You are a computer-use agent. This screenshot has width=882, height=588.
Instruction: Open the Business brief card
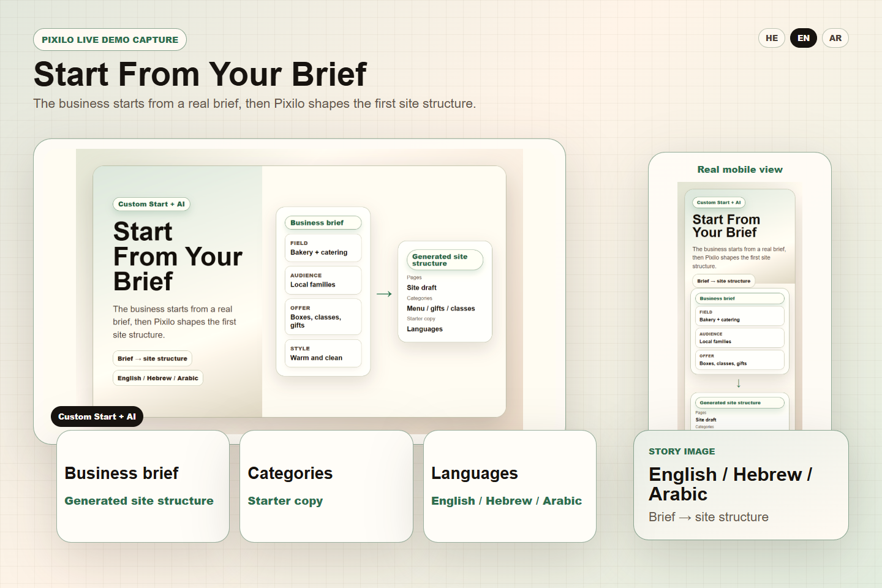point(143,486)
